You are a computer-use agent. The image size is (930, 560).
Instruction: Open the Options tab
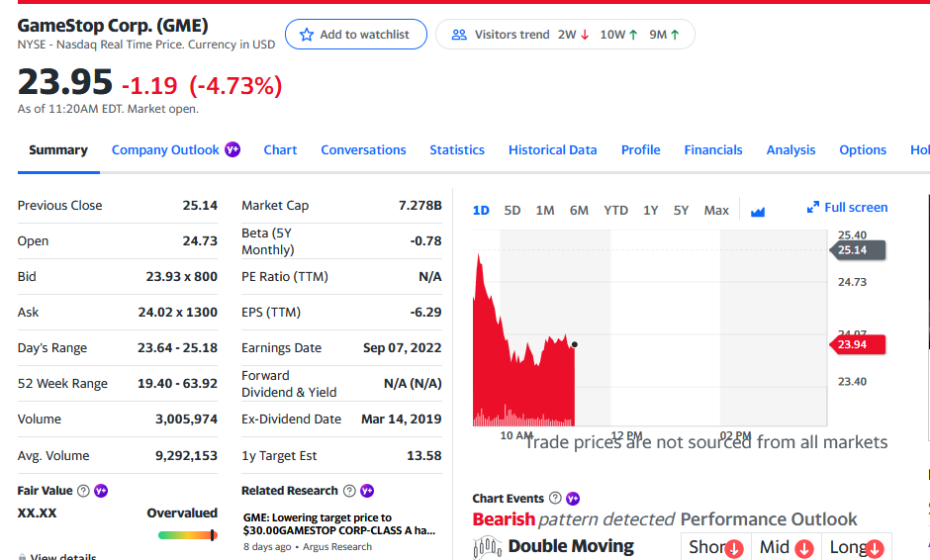tap(863, 150)
